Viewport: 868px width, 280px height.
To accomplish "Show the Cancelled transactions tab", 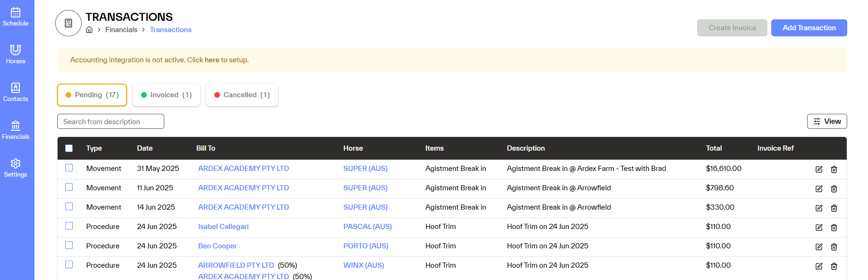I will pyautogui.click(x=242, y=95).
